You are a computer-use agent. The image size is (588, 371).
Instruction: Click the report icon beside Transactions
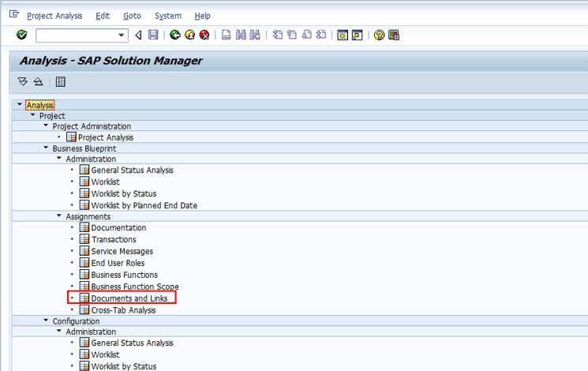[84, 239]
